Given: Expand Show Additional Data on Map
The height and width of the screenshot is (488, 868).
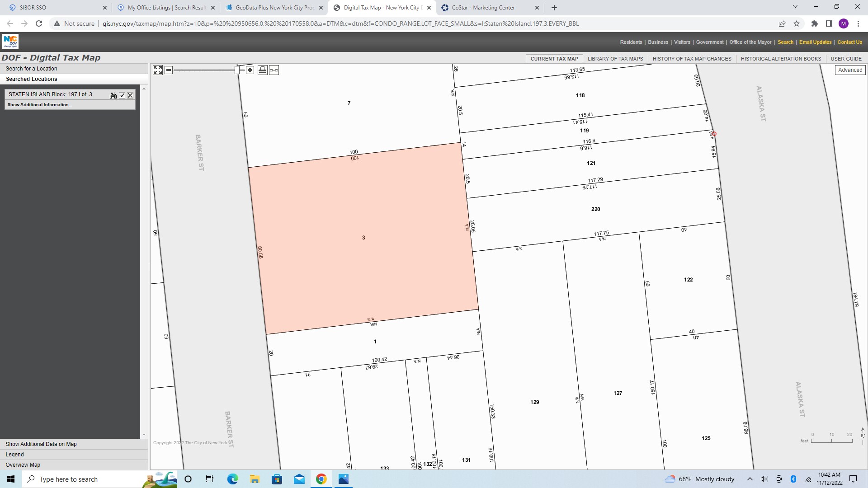Looking at the screenshot, I should pyautogui.click(x=41, y=444).
